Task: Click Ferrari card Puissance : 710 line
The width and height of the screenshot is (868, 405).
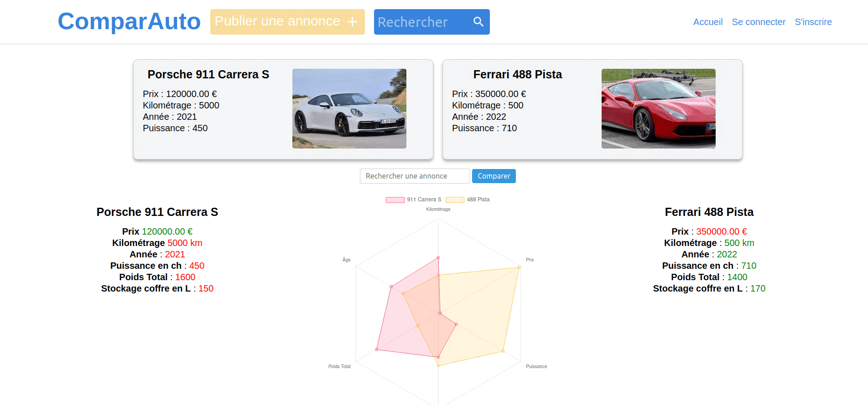Action: click(484, 128)
